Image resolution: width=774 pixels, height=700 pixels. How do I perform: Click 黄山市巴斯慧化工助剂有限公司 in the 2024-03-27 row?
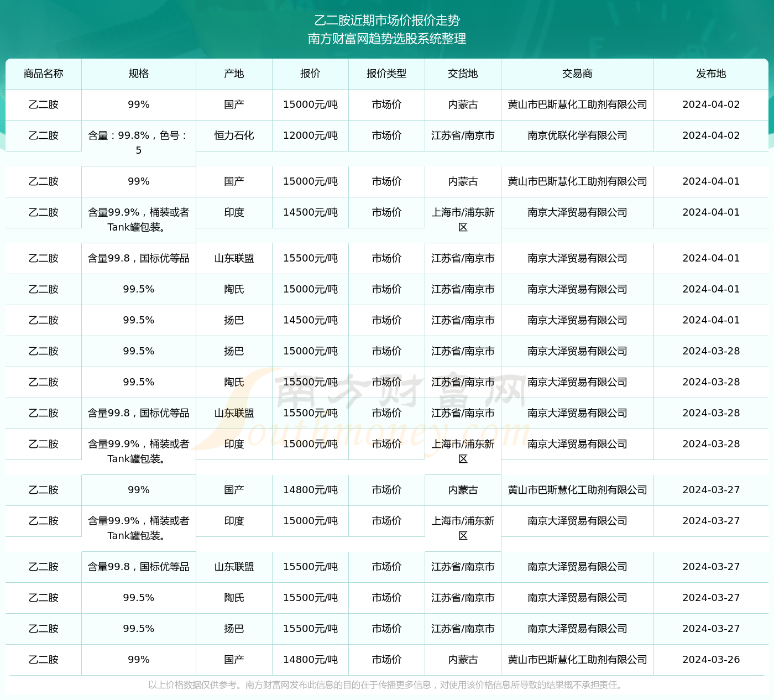click(577, 490)
